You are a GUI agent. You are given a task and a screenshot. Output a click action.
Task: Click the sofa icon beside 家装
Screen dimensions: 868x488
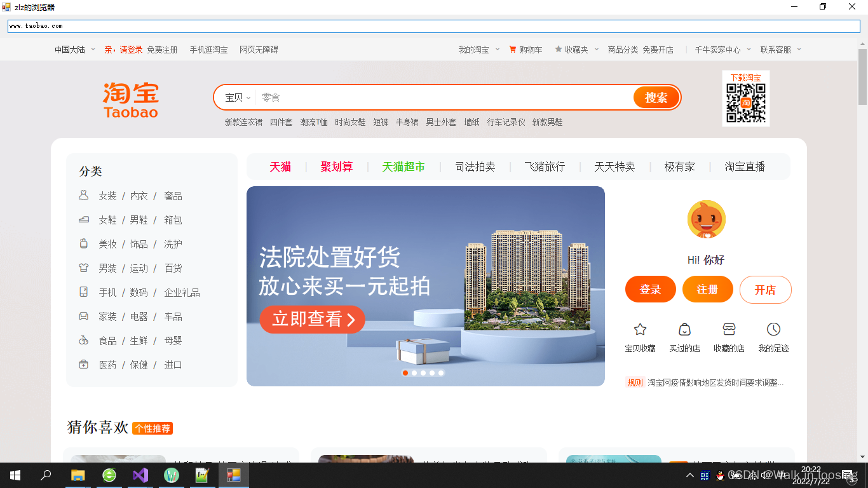(x=83, y=316)
